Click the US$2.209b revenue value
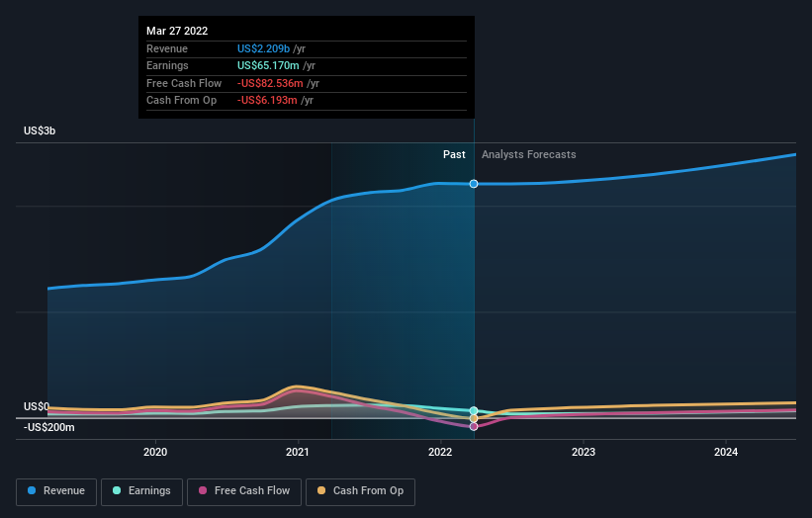Screen dimensions: 812x518 click(x=263, y=48)
